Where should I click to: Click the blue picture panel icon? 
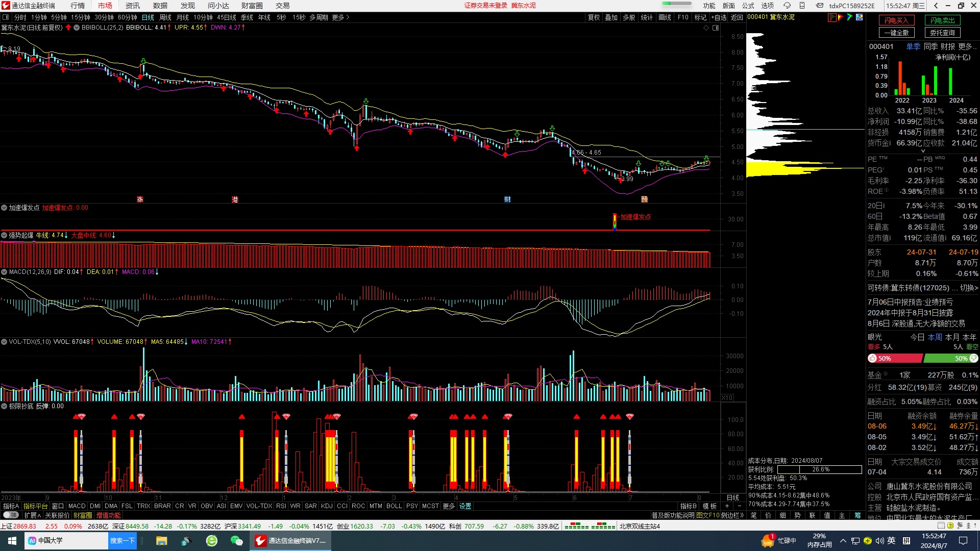pyautogui.click(x=860, y=17)
